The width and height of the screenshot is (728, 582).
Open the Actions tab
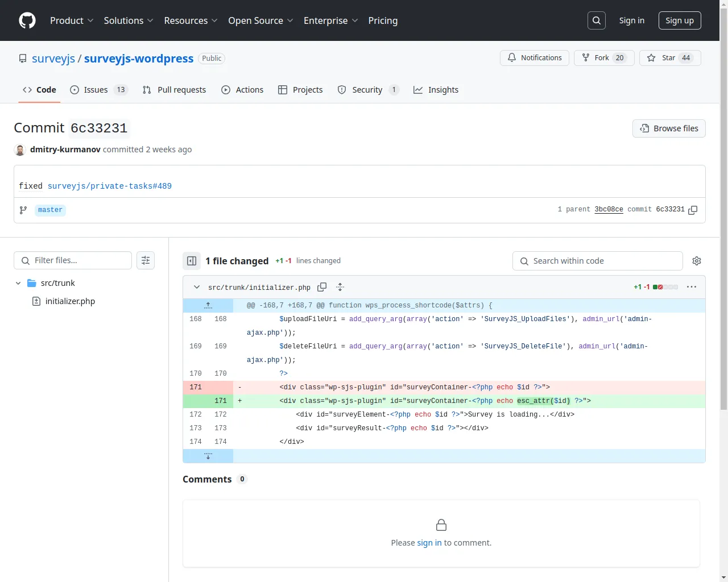click(x=242, y=90)
